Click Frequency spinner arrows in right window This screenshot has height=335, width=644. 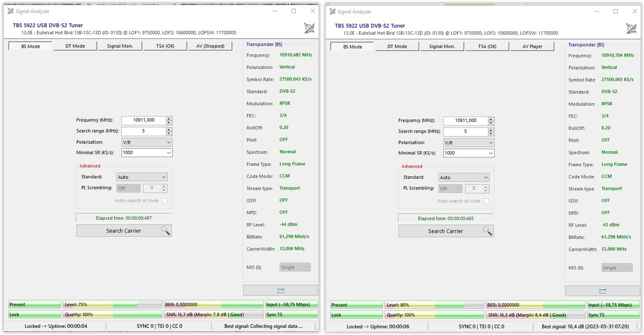pyautogui.click(x=491, y=121)
